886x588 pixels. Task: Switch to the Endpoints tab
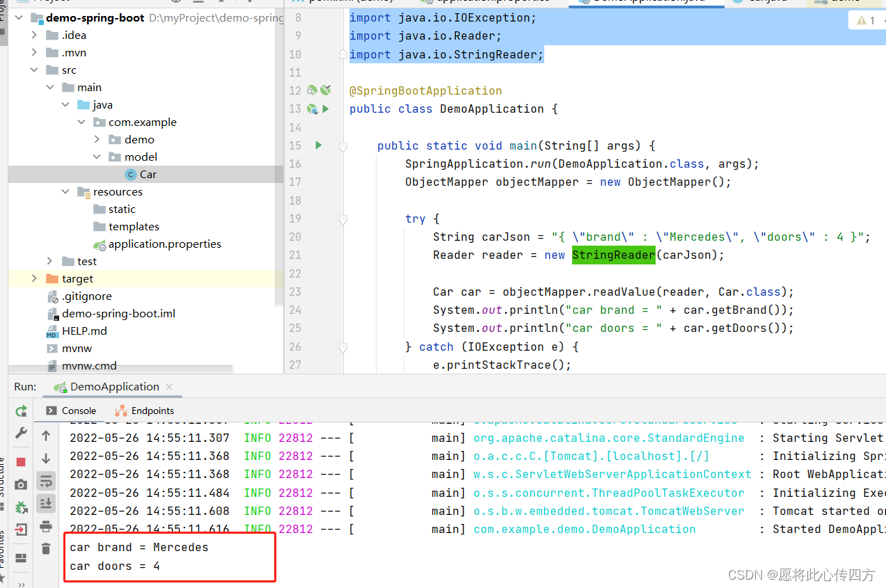coord(145,411)
